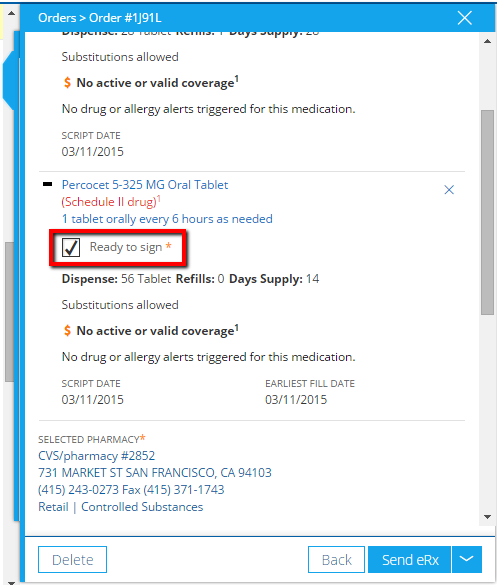Click the first No active or valid coverage dollar icon

(x=67, y=82)
